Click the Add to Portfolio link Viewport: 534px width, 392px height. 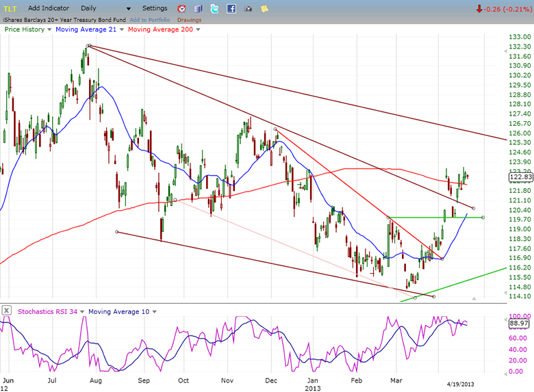tap(150, 20)
